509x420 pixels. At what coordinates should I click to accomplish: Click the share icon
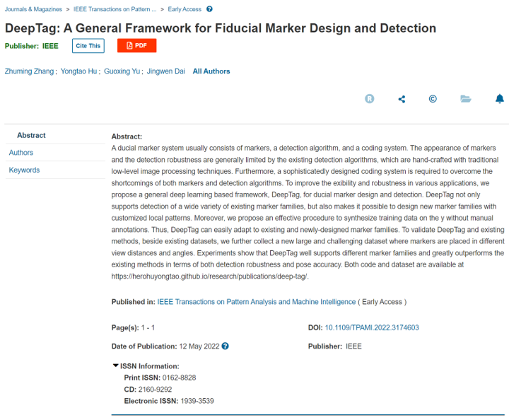coord(402,99)
